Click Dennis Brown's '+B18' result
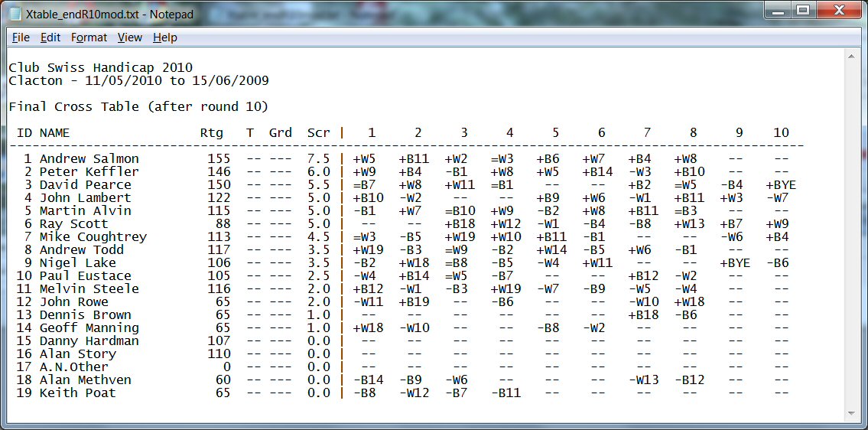The width and height of the screenshot is (868, 430). 643,315
